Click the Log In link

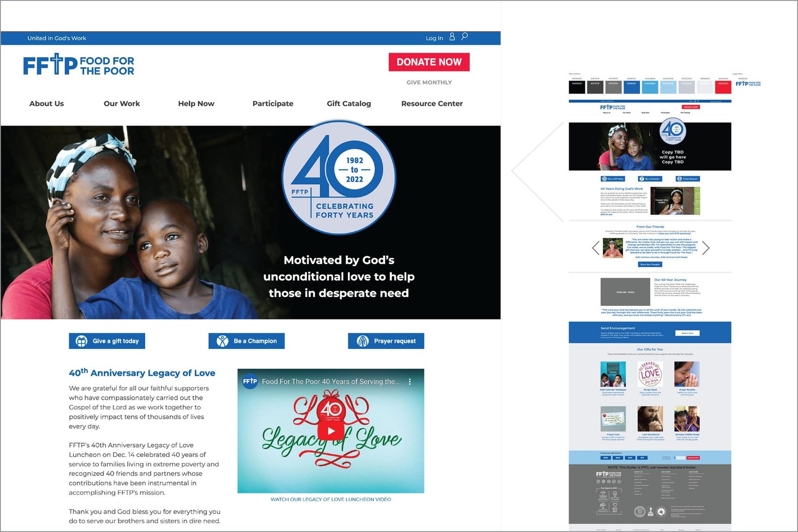(x=434, y=38)
